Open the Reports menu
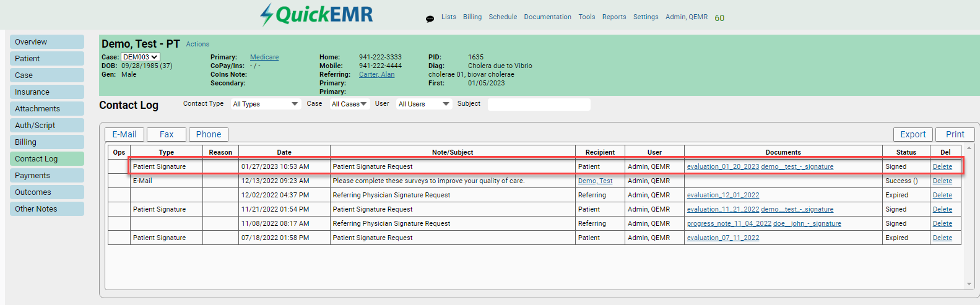Viewport: 980px width, 305px height. 614,17
